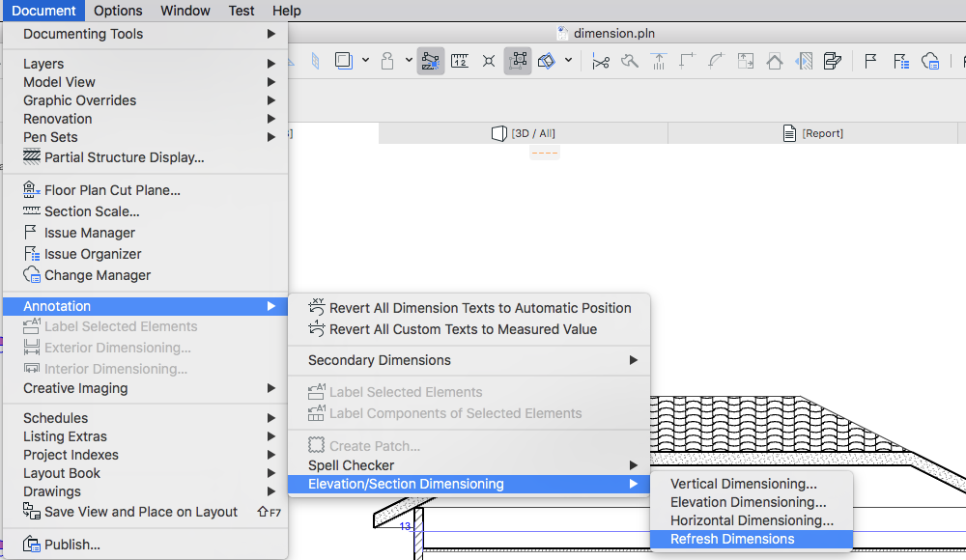Open the Options menu
Screen dimensions: 966x560
tap(118, 11)
